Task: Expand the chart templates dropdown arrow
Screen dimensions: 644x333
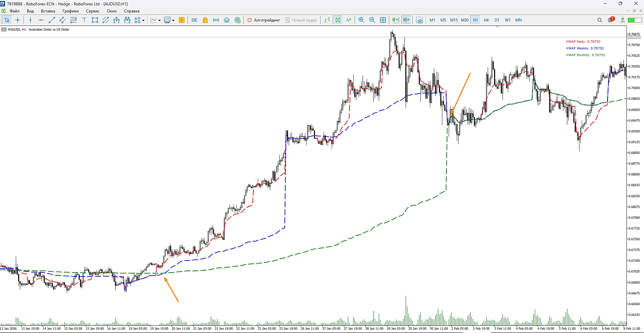Action: tap(173, 20)
